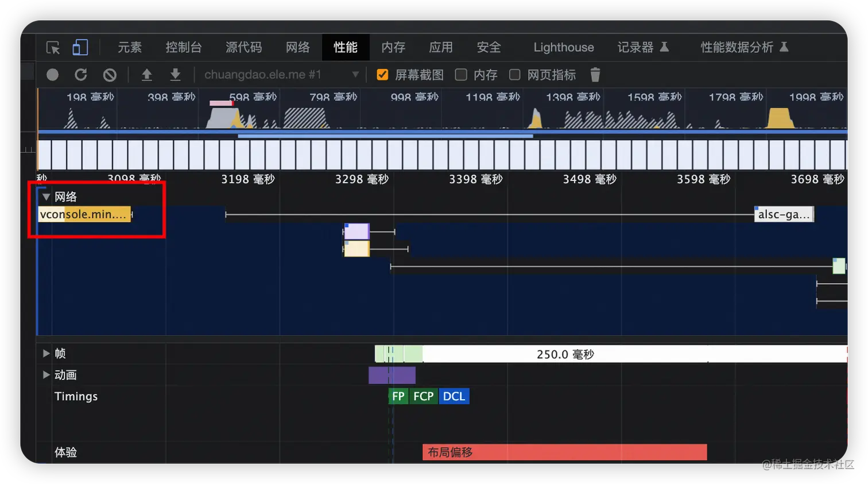
Task: Click the flask icon beside 性能数据分析
Action: click(x=784, y=47)
